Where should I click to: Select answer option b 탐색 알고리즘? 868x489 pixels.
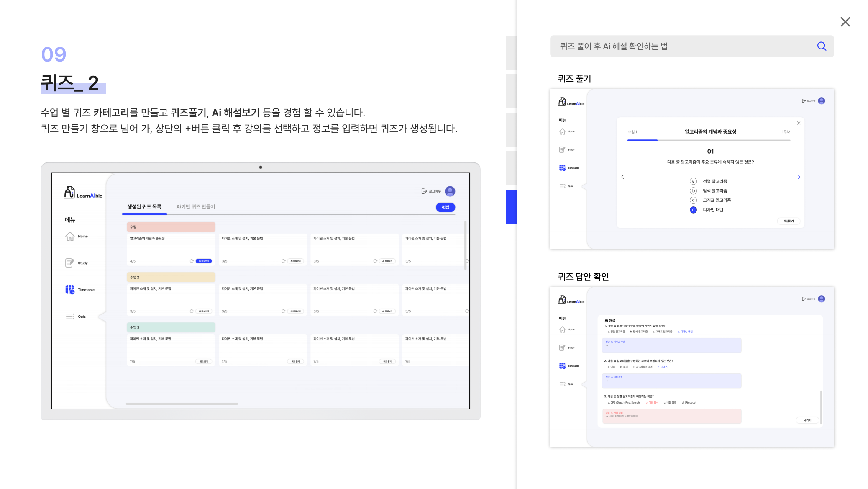click(x=693, y=191)
